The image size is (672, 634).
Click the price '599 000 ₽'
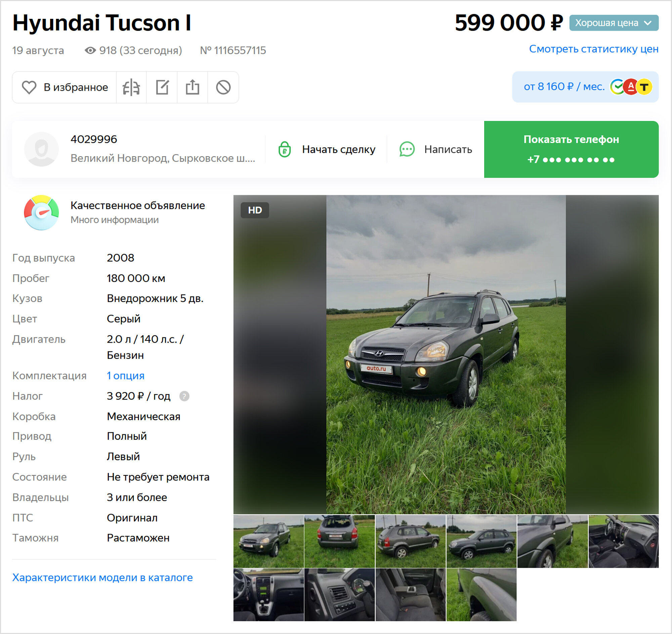coord(509,23)
